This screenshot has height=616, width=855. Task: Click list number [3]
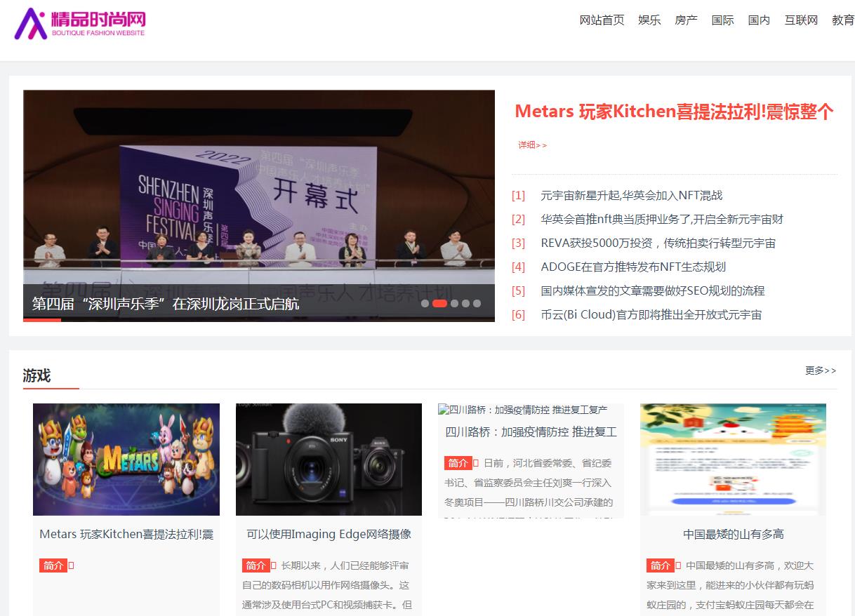point(518,243)
